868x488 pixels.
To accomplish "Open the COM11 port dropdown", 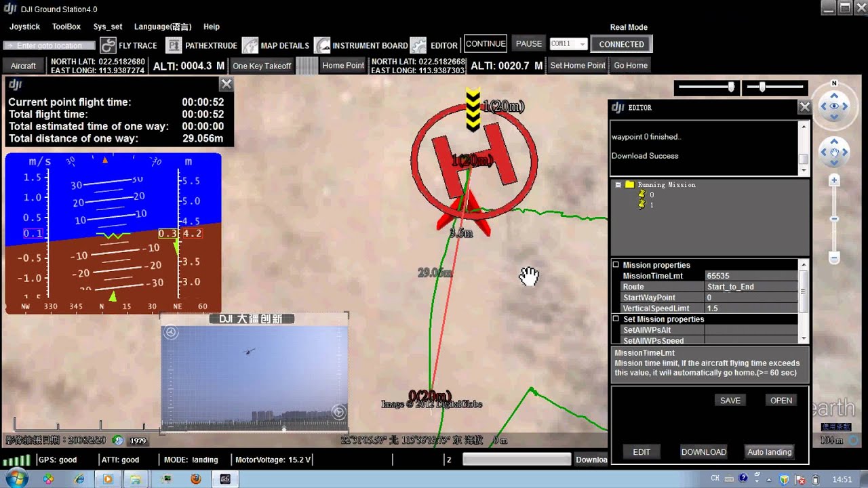I will (x=582, y=44).
